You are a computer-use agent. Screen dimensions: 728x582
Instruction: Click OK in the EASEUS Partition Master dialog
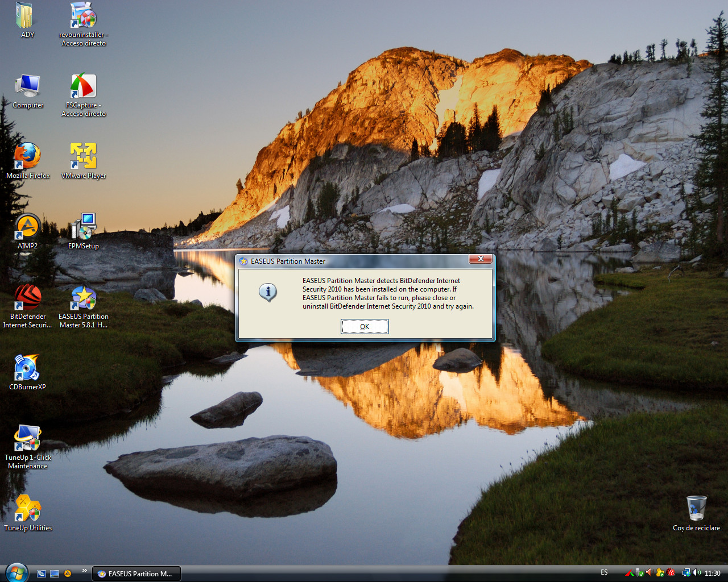[365, 326]
